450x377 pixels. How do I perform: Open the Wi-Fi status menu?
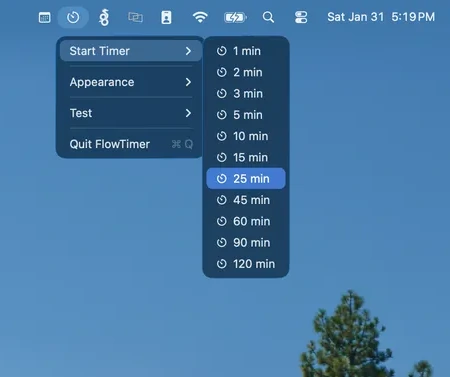tap(200, 17)
